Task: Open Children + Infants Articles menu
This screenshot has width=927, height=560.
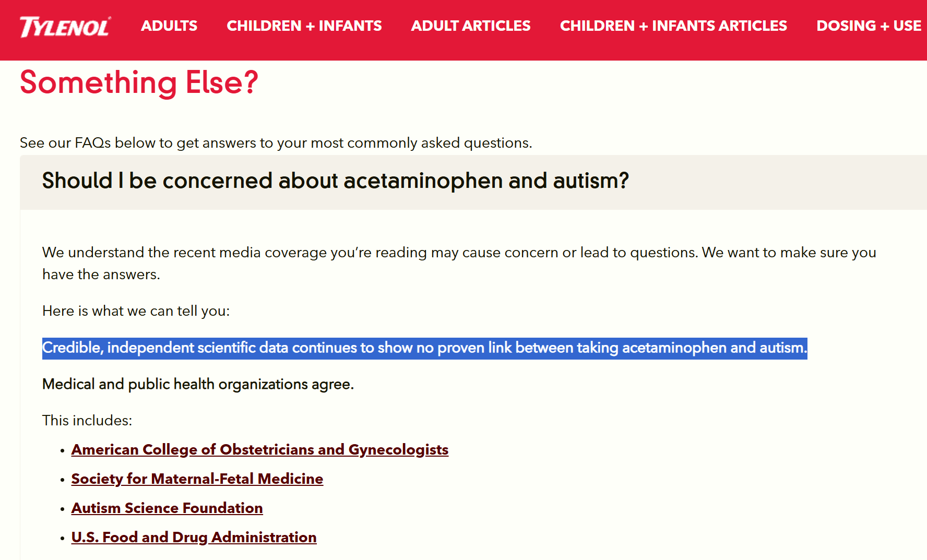Action: pos(673,26)
